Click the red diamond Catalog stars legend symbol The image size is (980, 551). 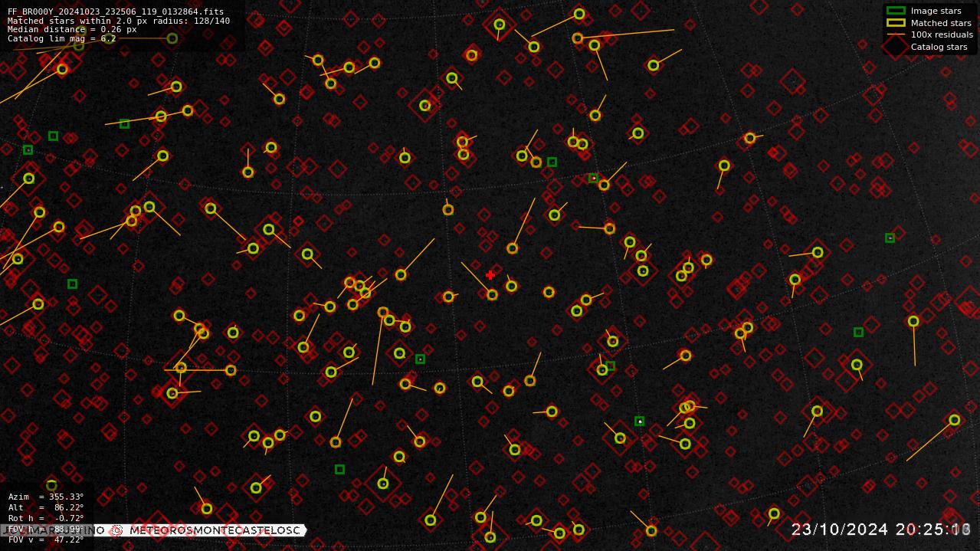(895, 46)
